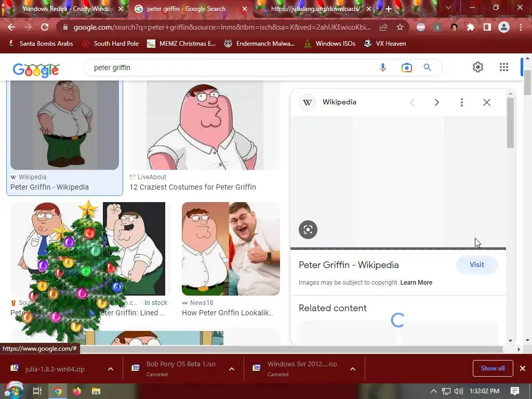532x399 pixels.
Task: Start voice search with the microphone icon
Action: (x=383, y=68)
